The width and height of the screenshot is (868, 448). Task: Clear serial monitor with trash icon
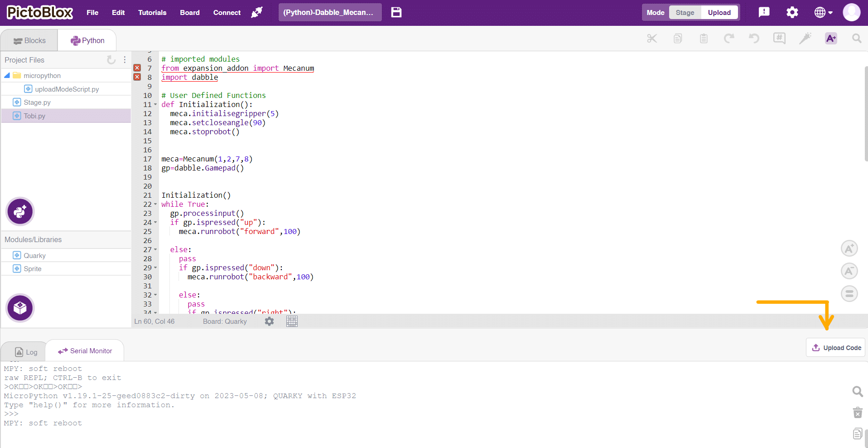pyautogui.click(x=857, y=413)
